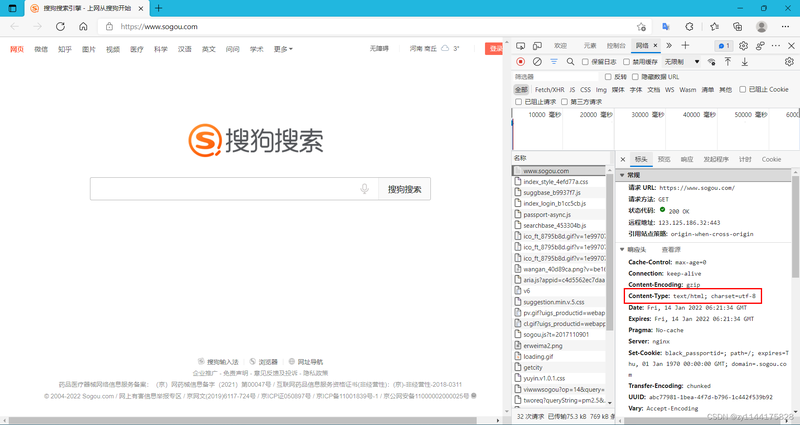
Task: Filter requests by Img type
Action: click(601, 89)
